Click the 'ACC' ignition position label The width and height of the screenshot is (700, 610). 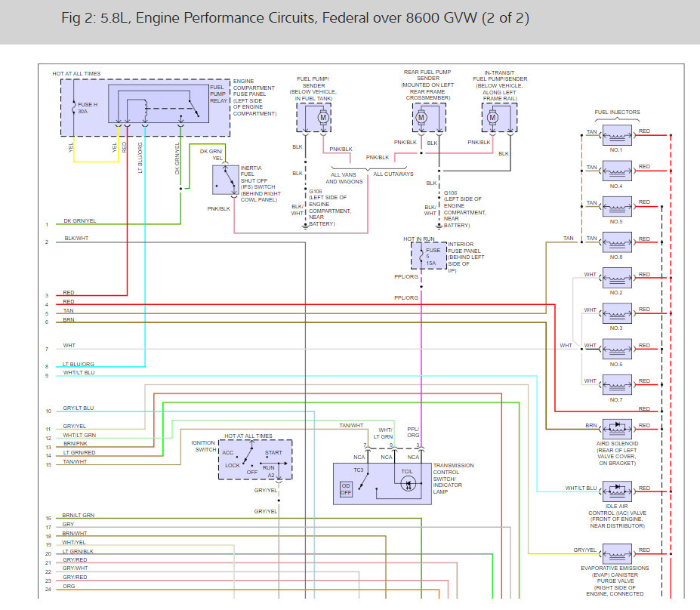click(228, 452)
